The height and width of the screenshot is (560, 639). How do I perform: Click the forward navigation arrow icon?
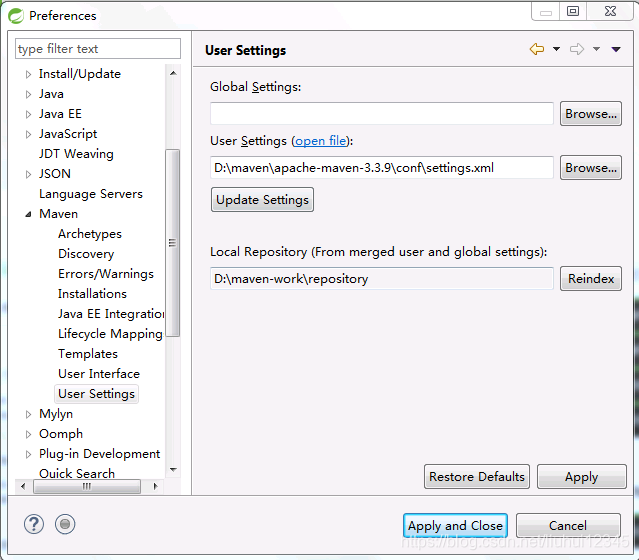coord(577,49)
